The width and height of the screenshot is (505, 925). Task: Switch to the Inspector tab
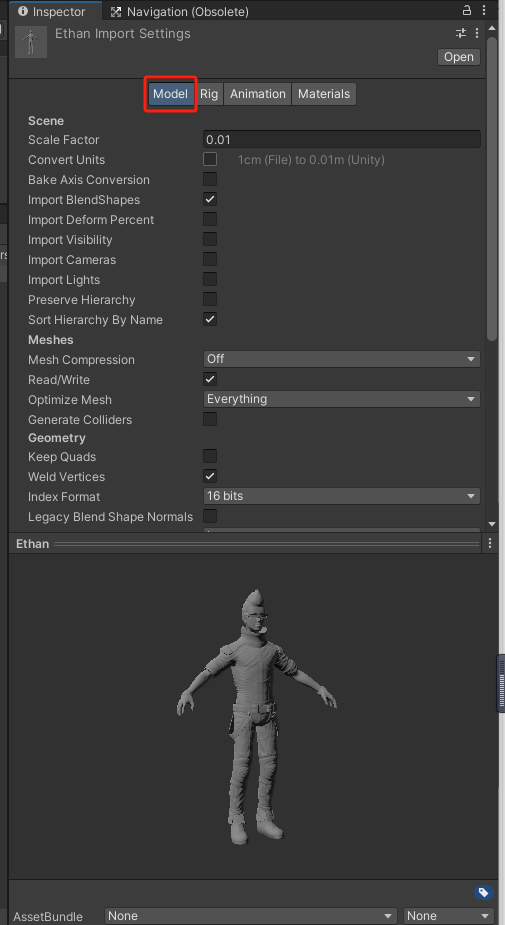pyautogui.click(x=54, y=11)
